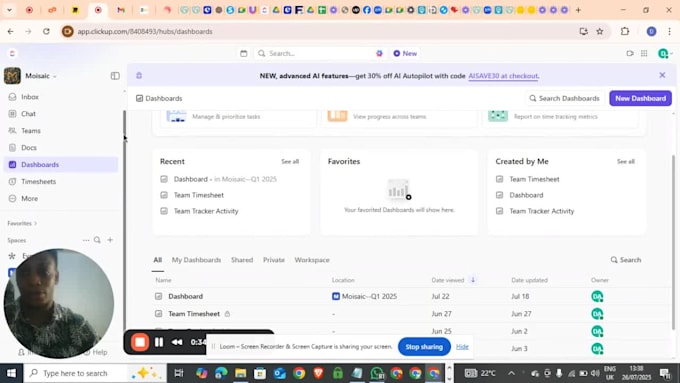
Task: Open Moisaic workspace dropdown
Action: tap(41, 76)
